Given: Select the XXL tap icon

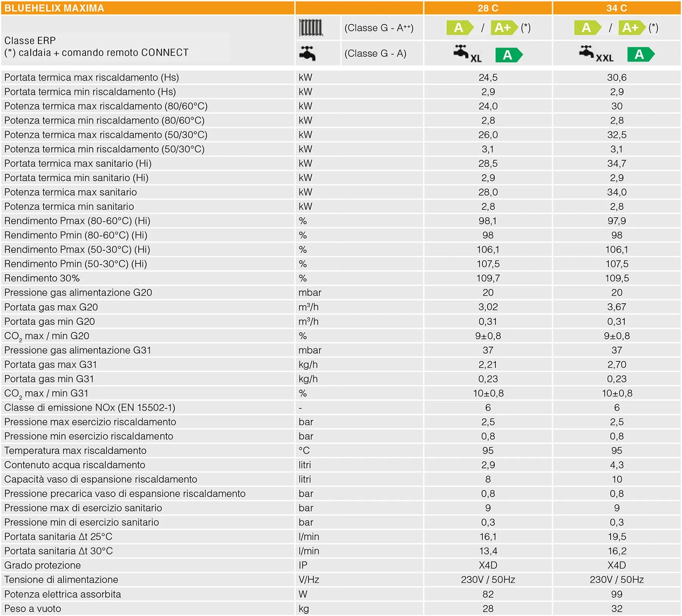Looking at the screenshot, I should point(596,54).
